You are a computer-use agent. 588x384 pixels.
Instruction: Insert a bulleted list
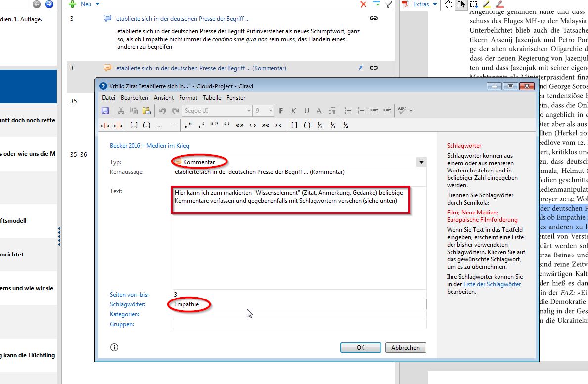click(348, 111)
